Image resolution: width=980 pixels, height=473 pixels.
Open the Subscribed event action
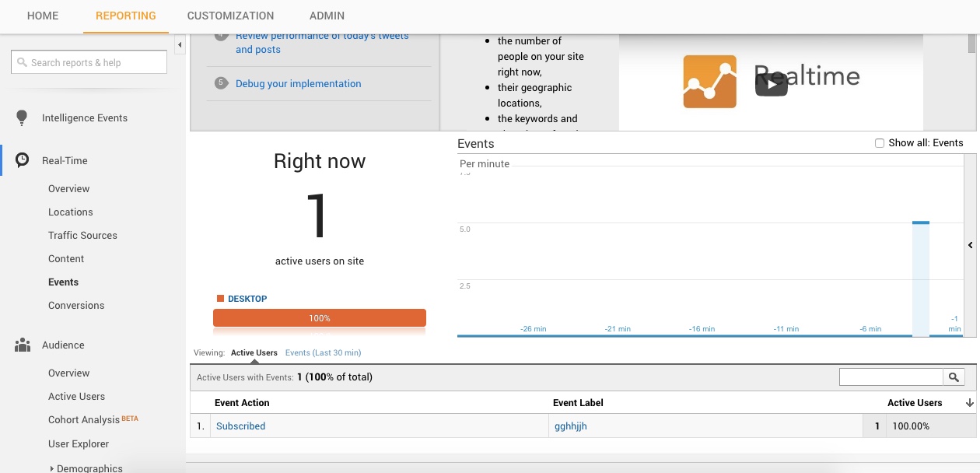(x=240, y=426)
